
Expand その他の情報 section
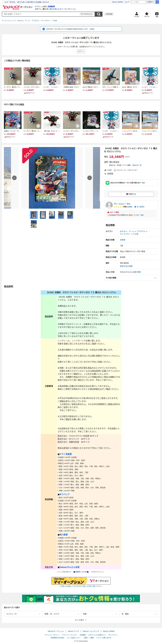[131, 278]
